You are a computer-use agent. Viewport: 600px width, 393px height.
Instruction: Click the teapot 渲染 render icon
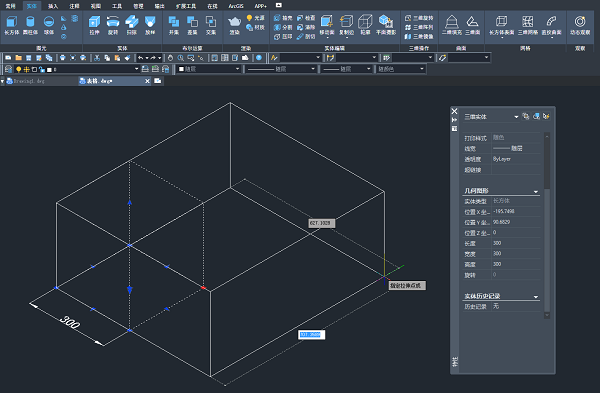tap(234, 25)
